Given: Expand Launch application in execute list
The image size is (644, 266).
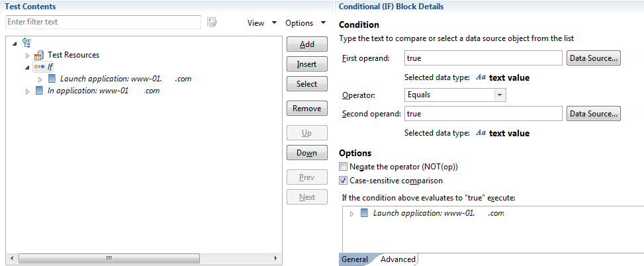Looking at the screenshot, I should tap(351, 214).
